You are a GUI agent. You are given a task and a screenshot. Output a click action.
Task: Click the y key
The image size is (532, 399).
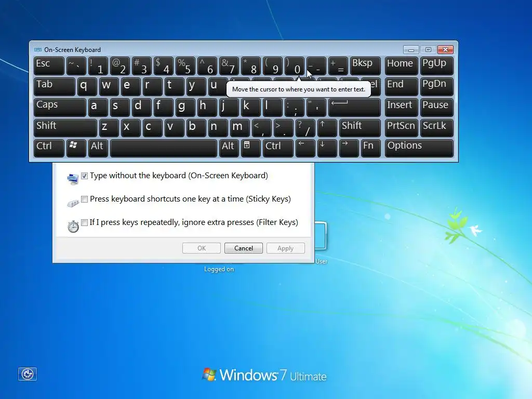click(196, 87)
